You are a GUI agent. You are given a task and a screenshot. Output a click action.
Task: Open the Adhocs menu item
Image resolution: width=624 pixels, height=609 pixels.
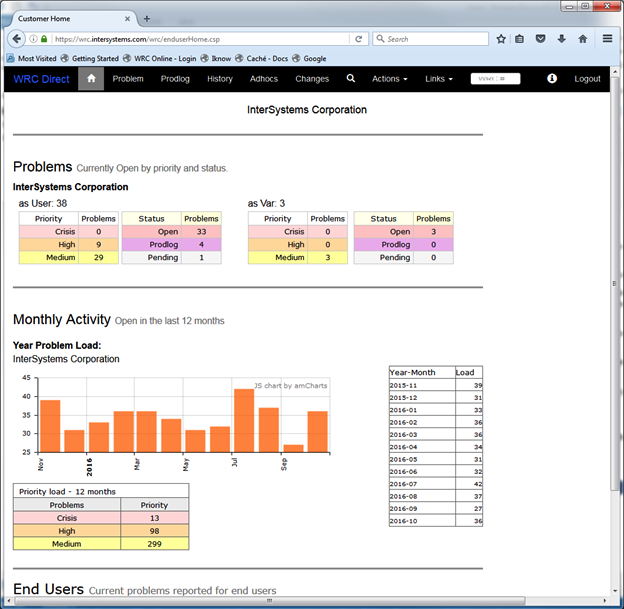tap(264, 79)
